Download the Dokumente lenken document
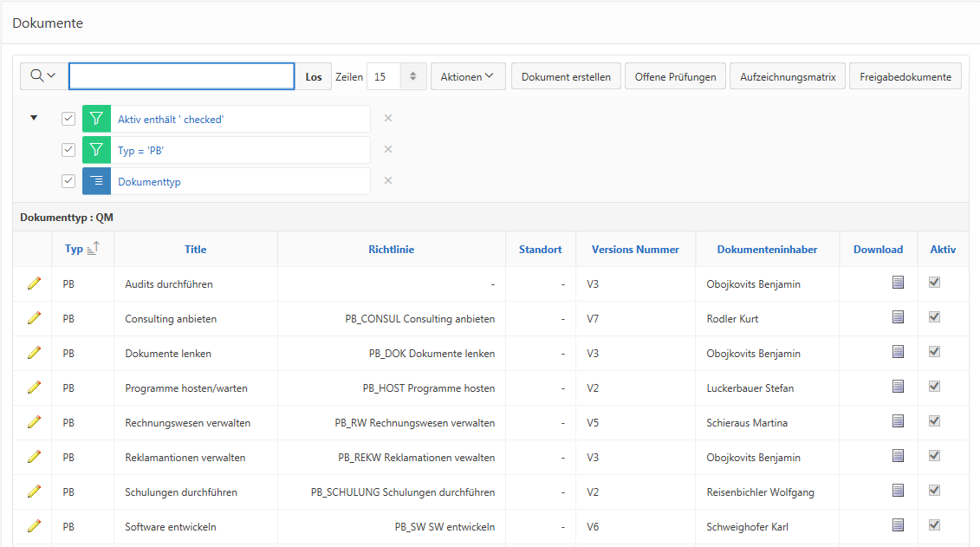The height and width of the screenshot is (547, 980). pyautogui.click(x=898, y=351)
